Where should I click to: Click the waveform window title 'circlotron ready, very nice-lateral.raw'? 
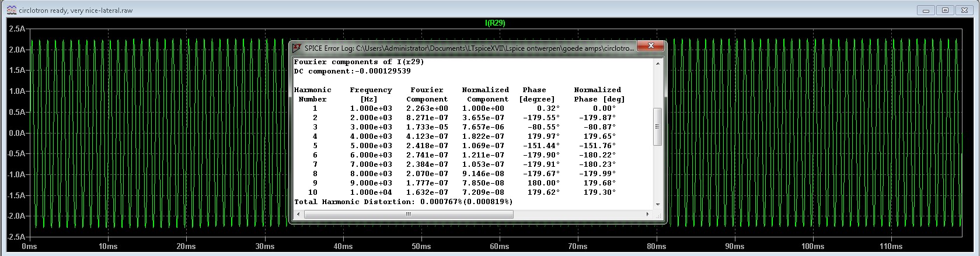76,10
